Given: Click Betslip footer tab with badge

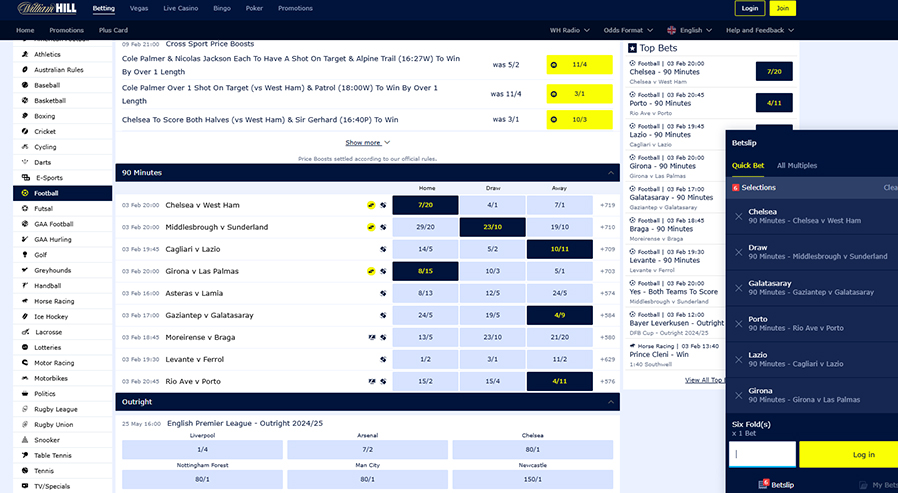Looking at the screenshot, I should click(776, 484).
